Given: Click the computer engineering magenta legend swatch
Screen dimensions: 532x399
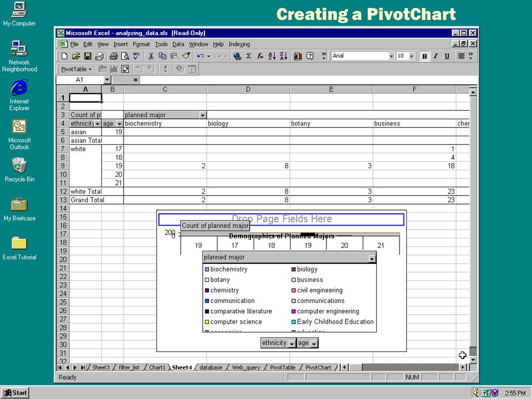Looking at the screenshot, I should (x=294, y=311).
